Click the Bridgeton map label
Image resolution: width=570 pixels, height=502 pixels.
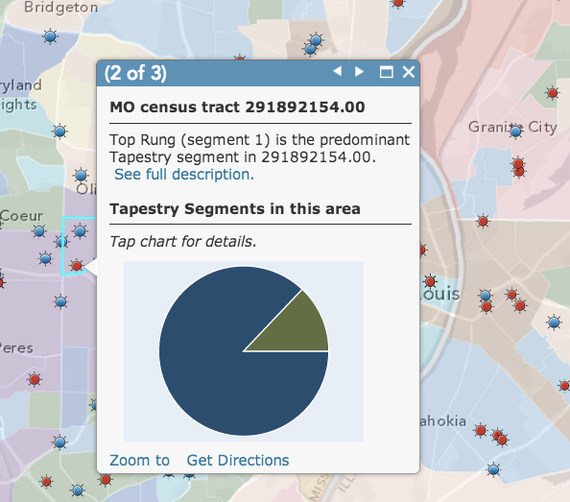tap(61, 7)
